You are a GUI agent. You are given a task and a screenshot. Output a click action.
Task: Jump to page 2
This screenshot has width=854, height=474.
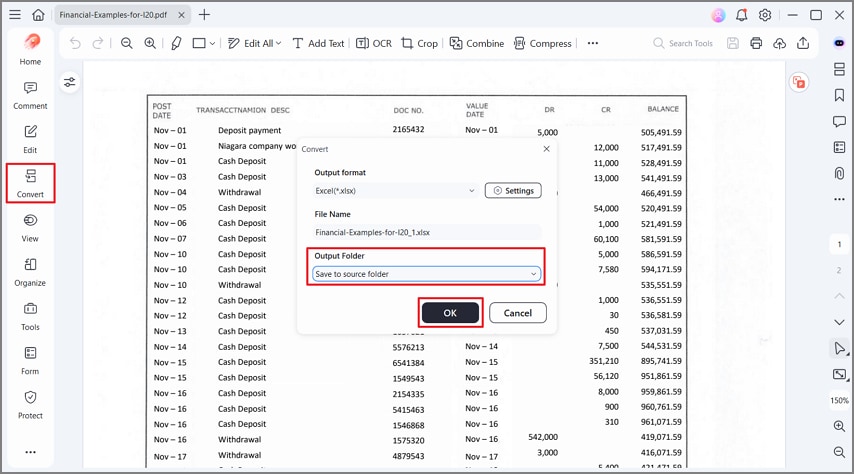pos(839,270)
